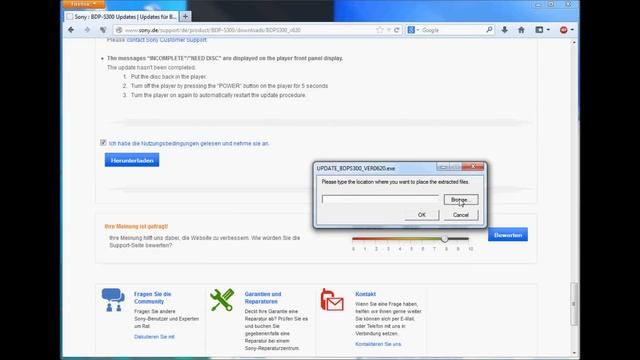Open the downloads arrow icon
This screenshot has height=360, width=640.
(504, 30)
